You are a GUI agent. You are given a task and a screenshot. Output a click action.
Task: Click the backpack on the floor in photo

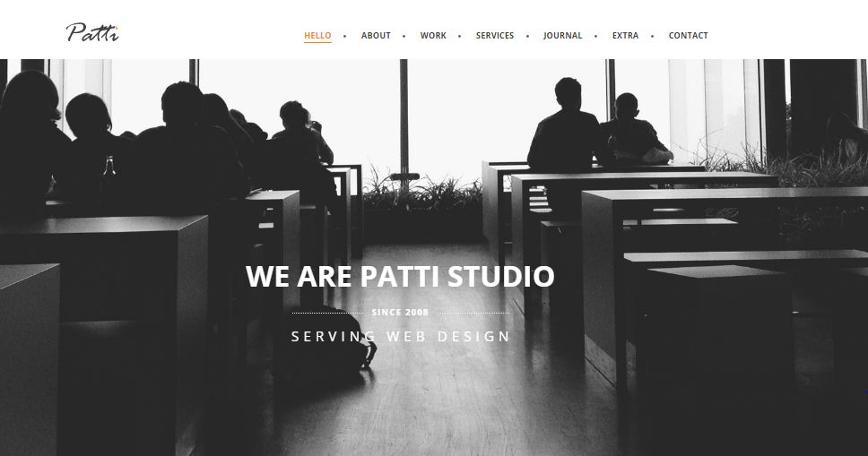[x=331, y=339]
